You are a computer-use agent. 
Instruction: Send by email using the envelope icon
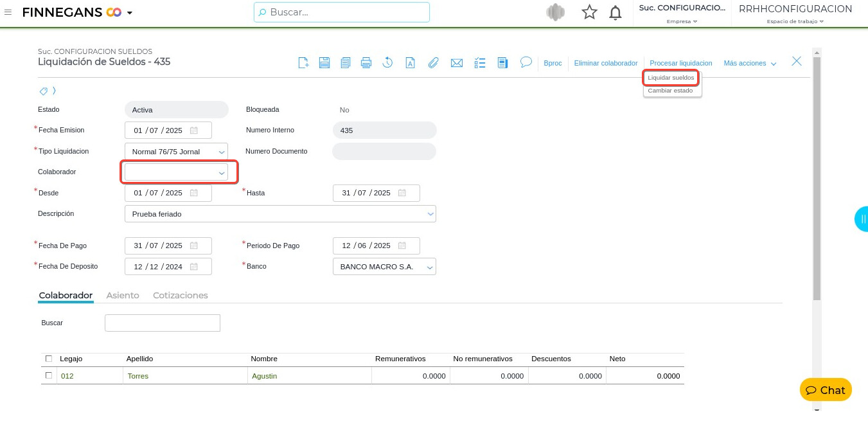pos(457,63)
